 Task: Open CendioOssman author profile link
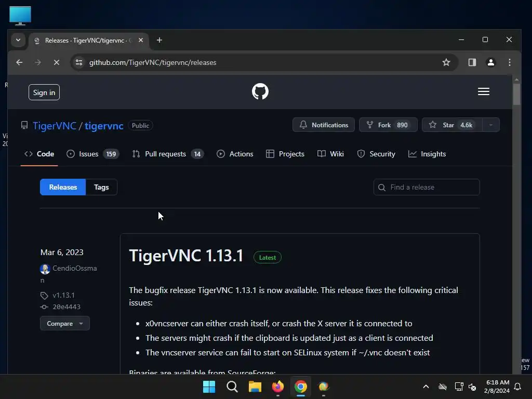(x=75, y=269)
